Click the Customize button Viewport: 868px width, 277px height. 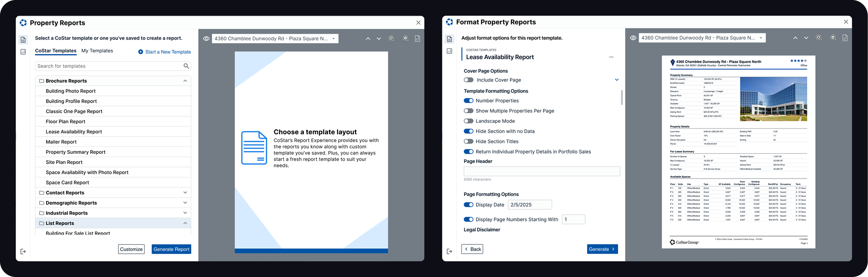(x=131, y=249)
